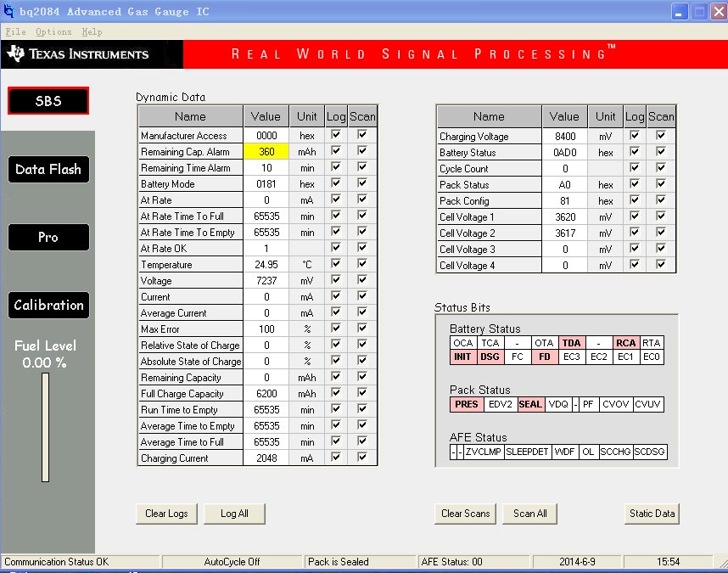Click the SCDSG AFE status bit

point(650,452)
